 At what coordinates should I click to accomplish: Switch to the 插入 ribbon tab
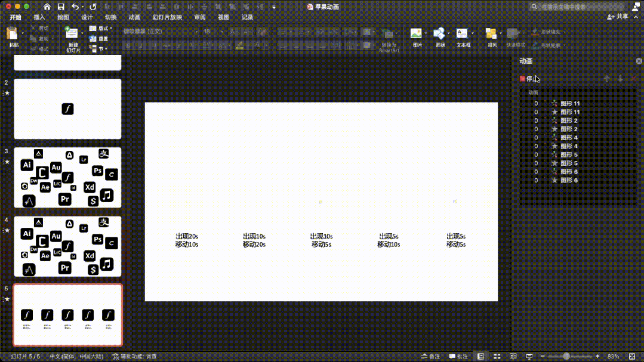(x=39, y=17)
